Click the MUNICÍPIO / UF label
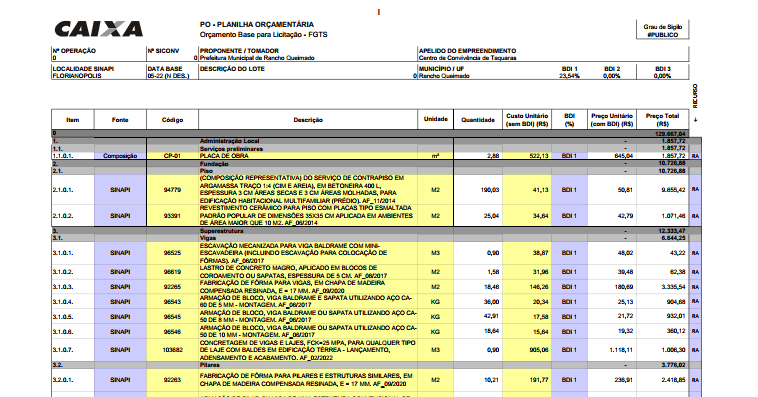Viewport: 758px width, 397px height. point(441,69)
